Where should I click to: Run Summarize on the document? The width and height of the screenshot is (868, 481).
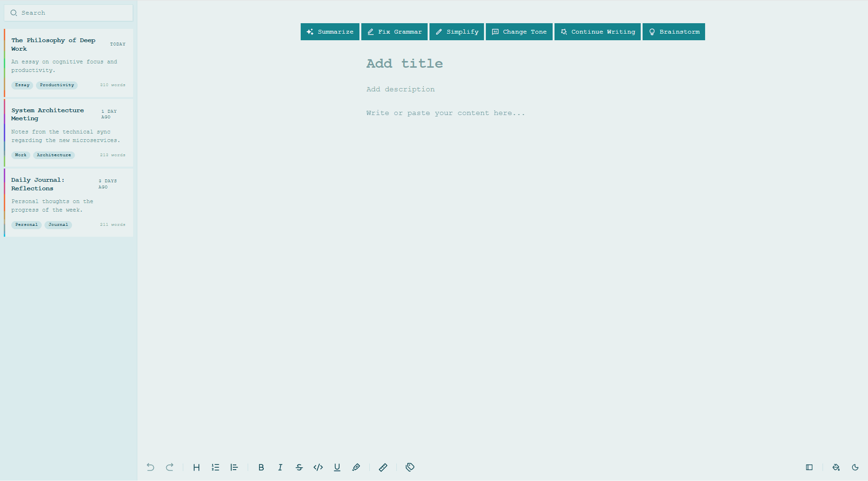330,32
